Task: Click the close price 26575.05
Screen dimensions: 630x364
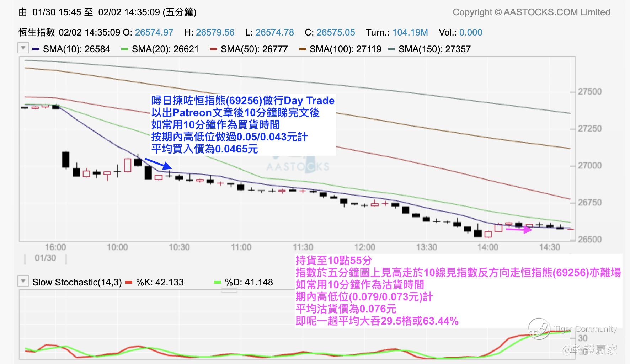Action: [x=336, y=32]
